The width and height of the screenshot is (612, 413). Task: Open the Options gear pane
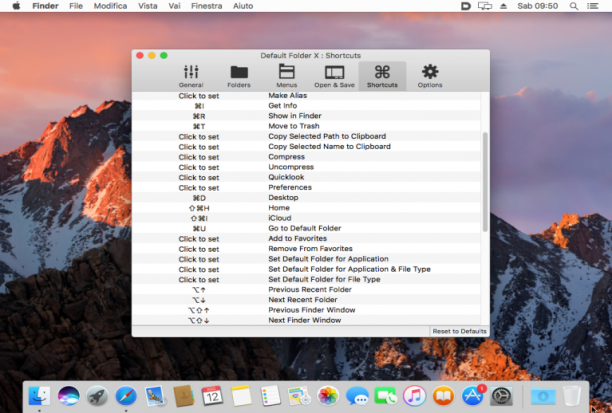tap(430, 76)
